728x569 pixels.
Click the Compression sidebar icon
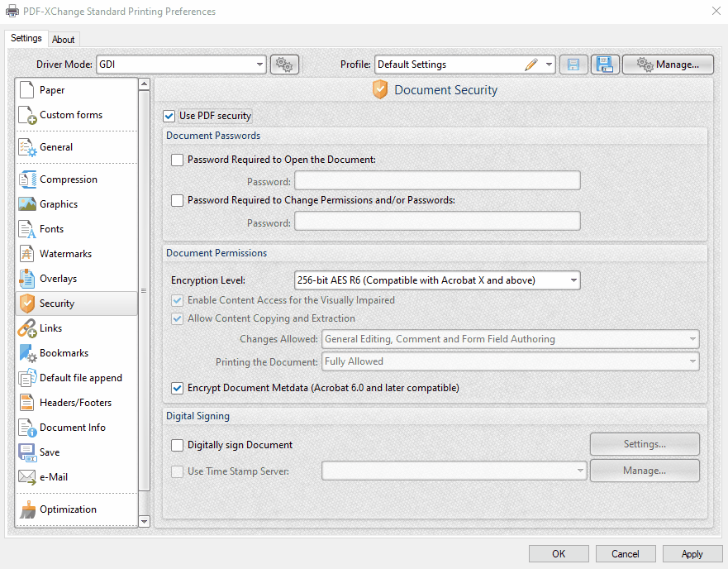26,179
